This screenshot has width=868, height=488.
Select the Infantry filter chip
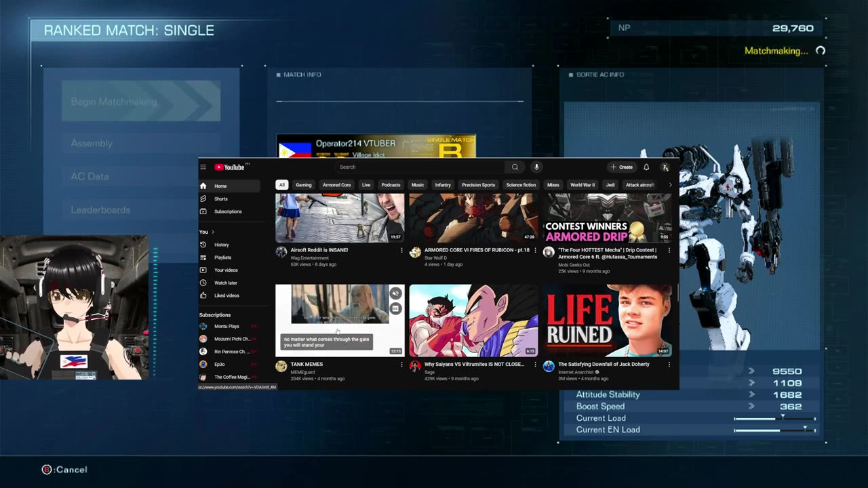pos(443,185)
